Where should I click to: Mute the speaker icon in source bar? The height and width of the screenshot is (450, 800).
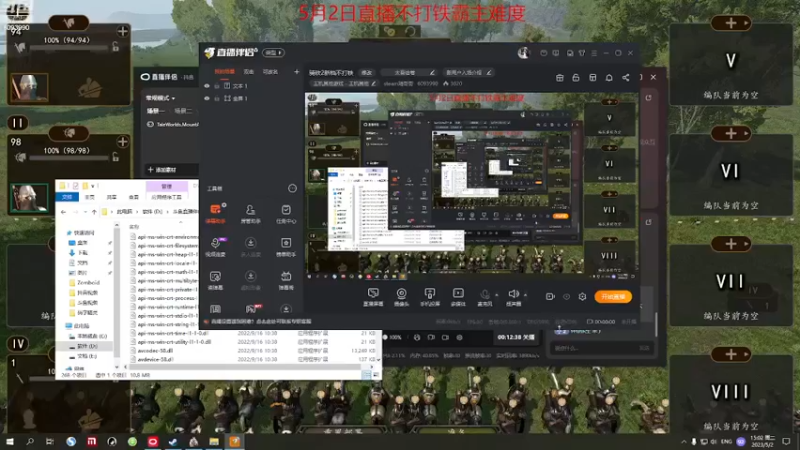pos(513,294)
